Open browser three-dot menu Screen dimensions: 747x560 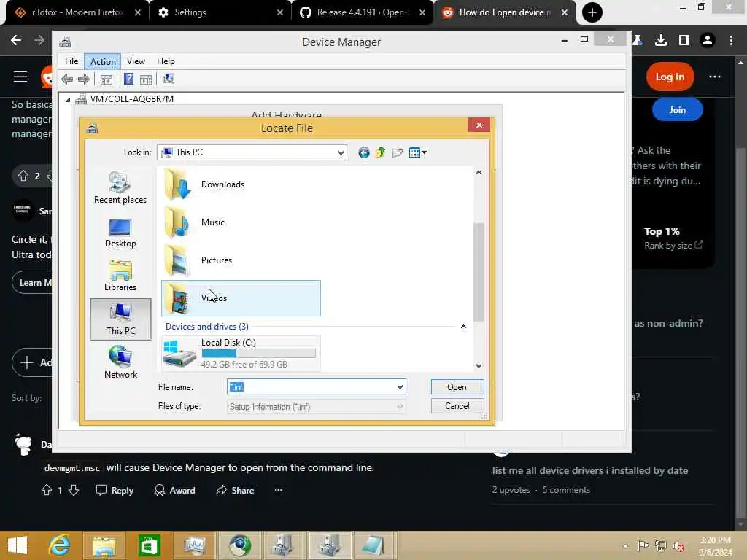[731, 41]
